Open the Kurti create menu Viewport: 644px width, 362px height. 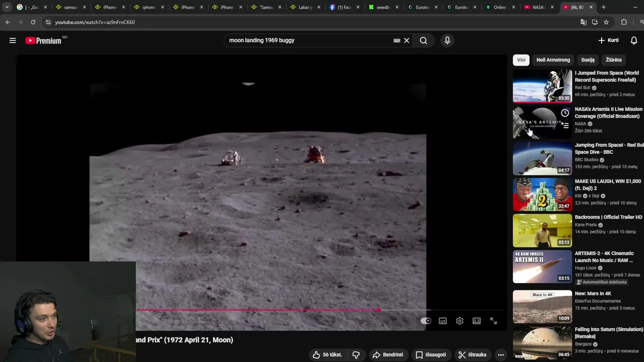coord(608,40)
